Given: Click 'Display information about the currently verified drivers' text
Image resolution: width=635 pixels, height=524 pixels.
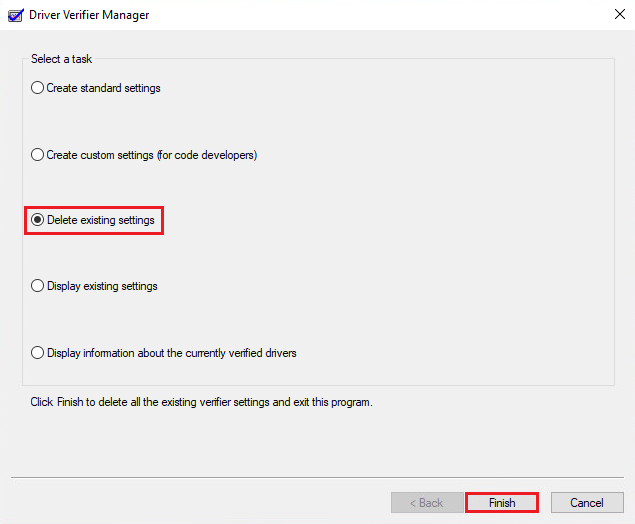Looking at the screenshot, I should 172,353.
